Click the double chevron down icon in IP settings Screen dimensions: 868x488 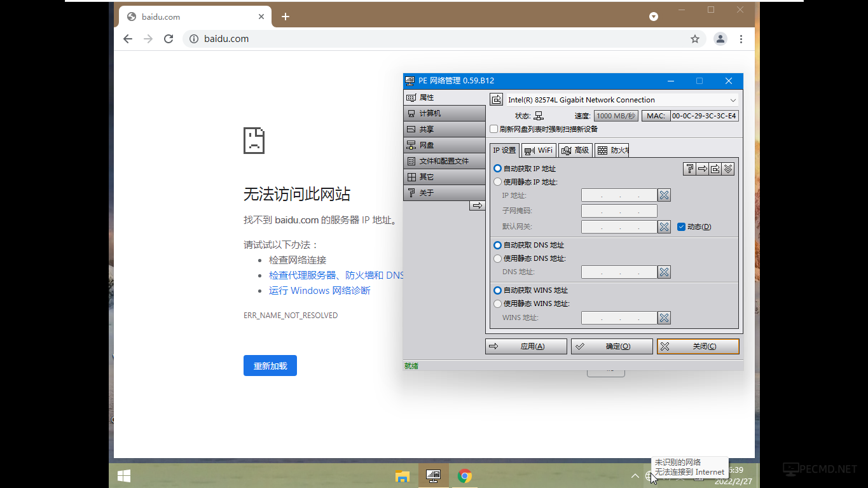pos(729,169)
